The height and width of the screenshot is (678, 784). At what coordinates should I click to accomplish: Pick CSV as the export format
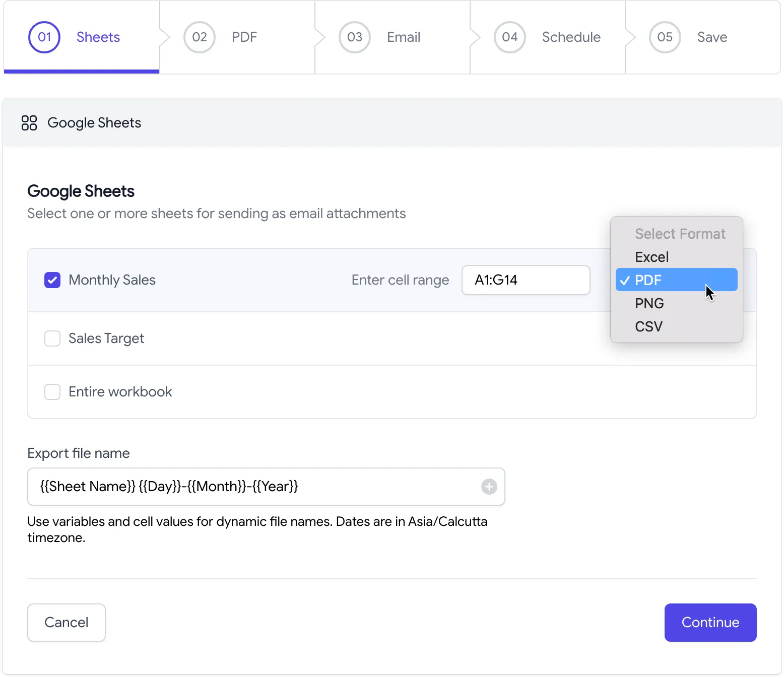pos(648,326)
